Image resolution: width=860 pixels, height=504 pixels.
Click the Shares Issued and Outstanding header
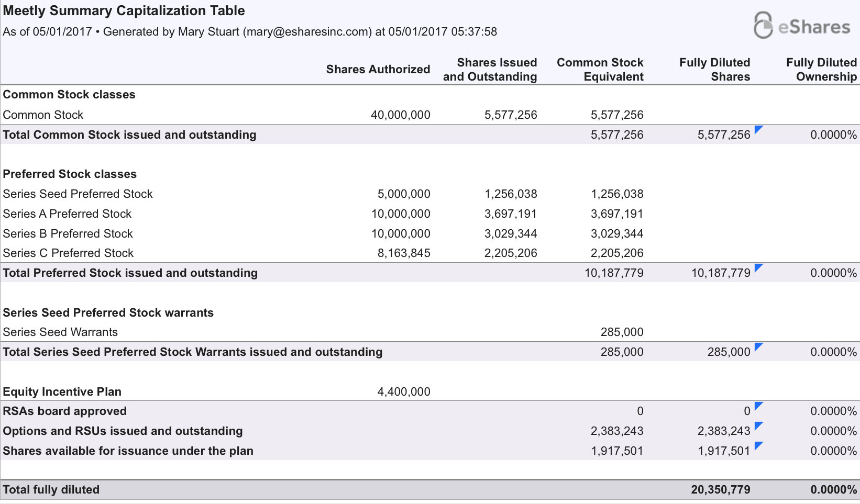490,70
